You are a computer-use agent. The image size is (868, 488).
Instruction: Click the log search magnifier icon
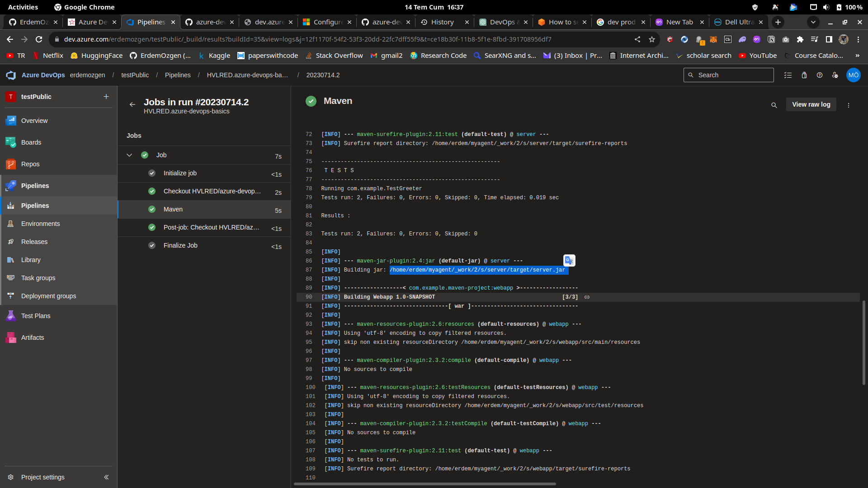click(774, 105)
